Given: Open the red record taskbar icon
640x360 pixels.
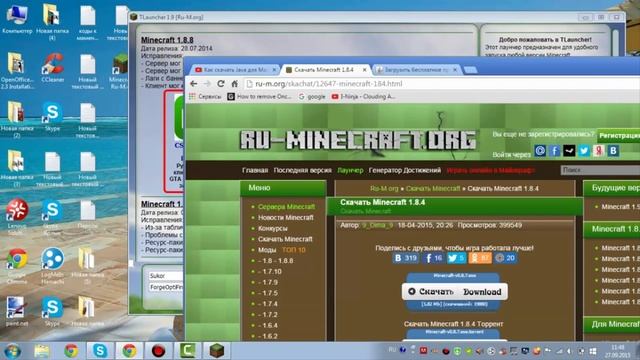Looking at the screenshot, I should click(158, 351).
